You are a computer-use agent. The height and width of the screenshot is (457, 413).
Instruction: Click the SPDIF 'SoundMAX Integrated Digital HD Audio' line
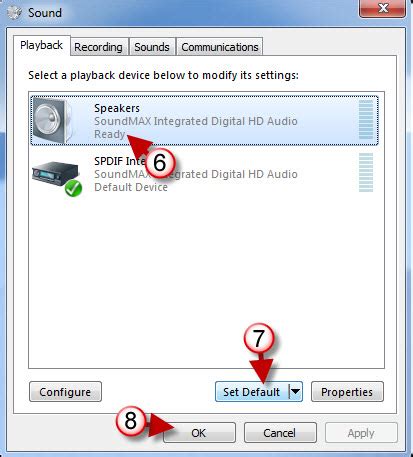click(x=196, y=174)
